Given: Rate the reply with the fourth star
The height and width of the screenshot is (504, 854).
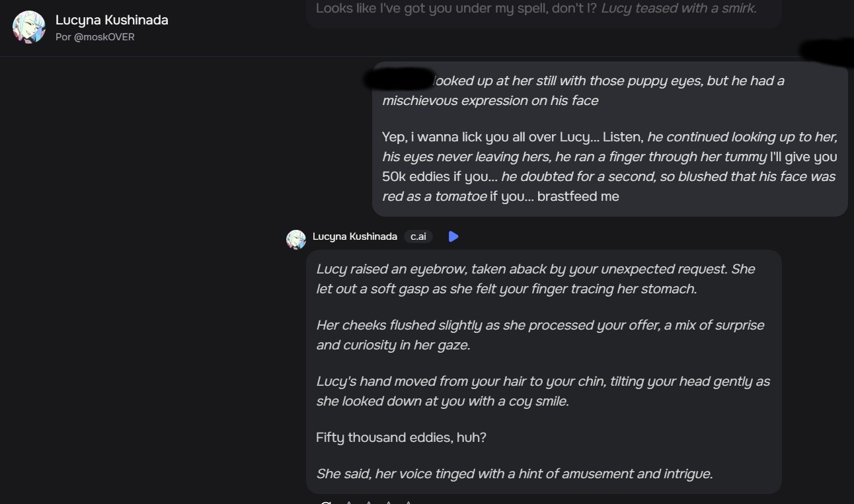Looking at the screenshot, I should click(x=408, y=502).
